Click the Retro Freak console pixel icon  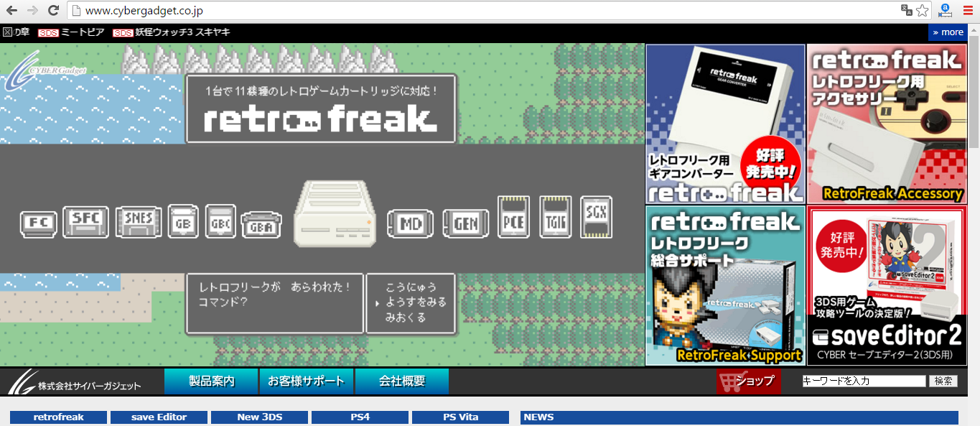click(x=335, y=213)
